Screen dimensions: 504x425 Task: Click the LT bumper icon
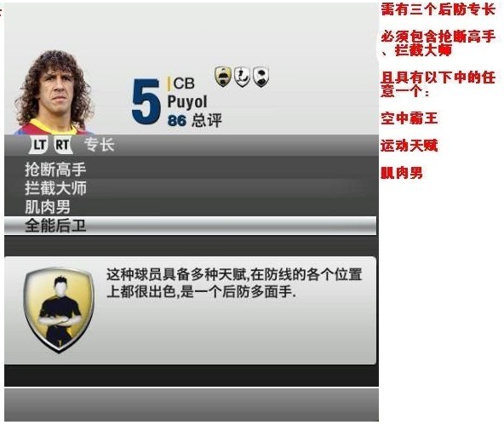[39, 145]
